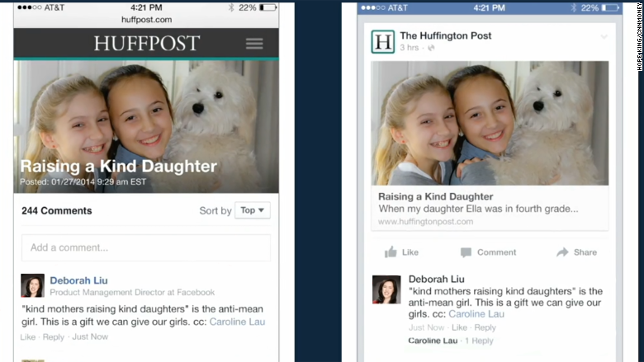Viewport: 644px width, 362px height.
Task: Open The Huffington Post H logo avatar
Action: (x=383, y=42)
